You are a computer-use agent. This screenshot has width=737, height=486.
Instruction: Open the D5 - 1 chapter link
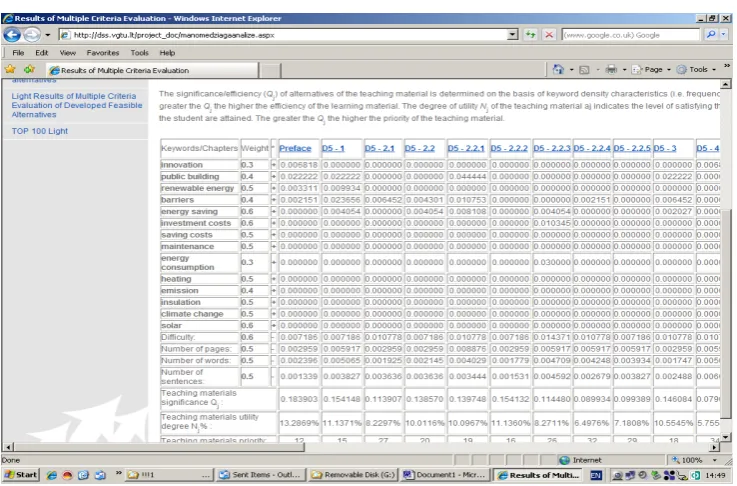coord(333,149)
